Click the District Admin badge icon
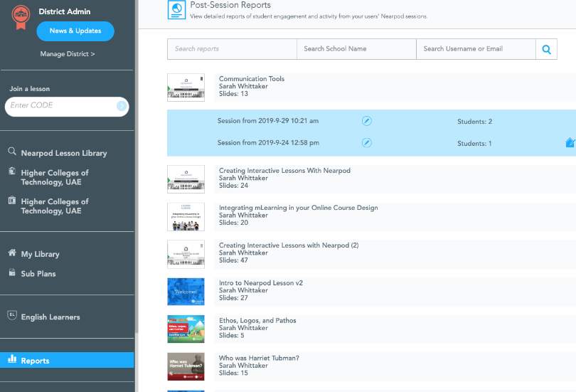Viewport: 576px width, 392px height. (21, 16)
